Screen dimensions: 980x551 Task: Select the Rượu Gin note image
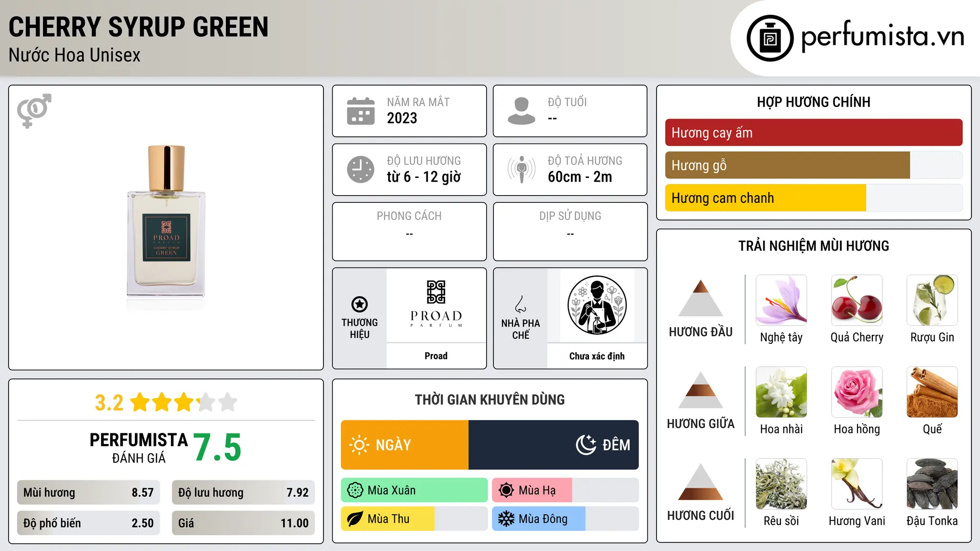click(x=932, y=300)
